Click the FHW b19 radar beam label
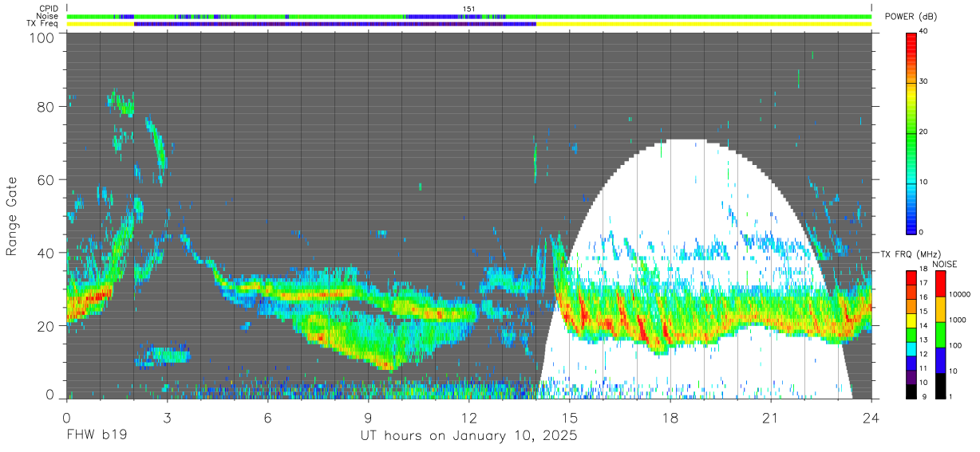Image resolution: width=980 pixels, height=452 pixels. 97,436
